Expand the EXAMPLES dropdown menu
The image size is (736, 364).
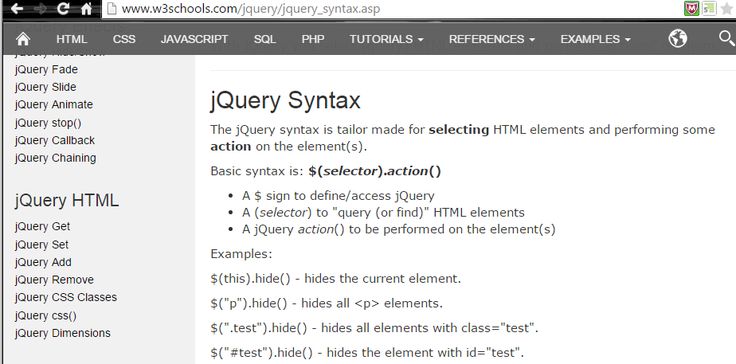coord(595,39)
